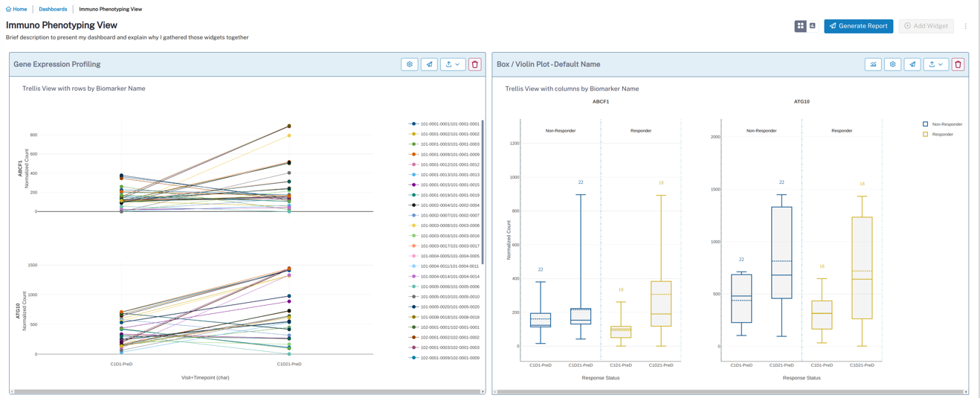Go to Home breadcrumb
Viewport: 980px width, 398px height.
(16, 10)
